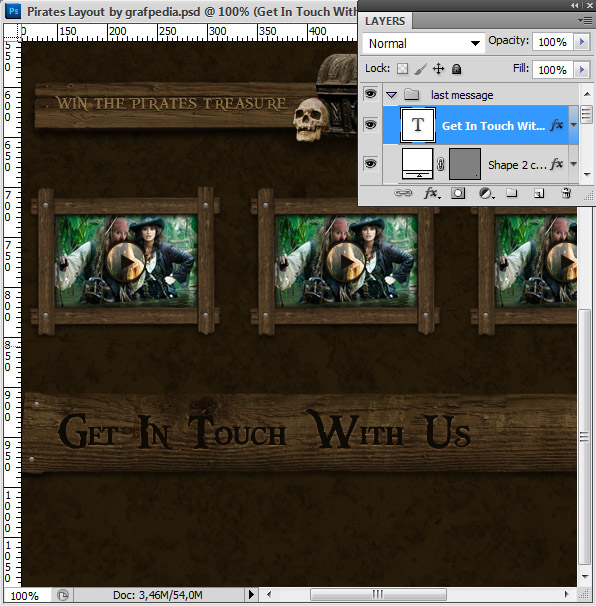596x606 pixels.
Task: Click mask link icon on Shape 2 layer
Action: point(440,164)
